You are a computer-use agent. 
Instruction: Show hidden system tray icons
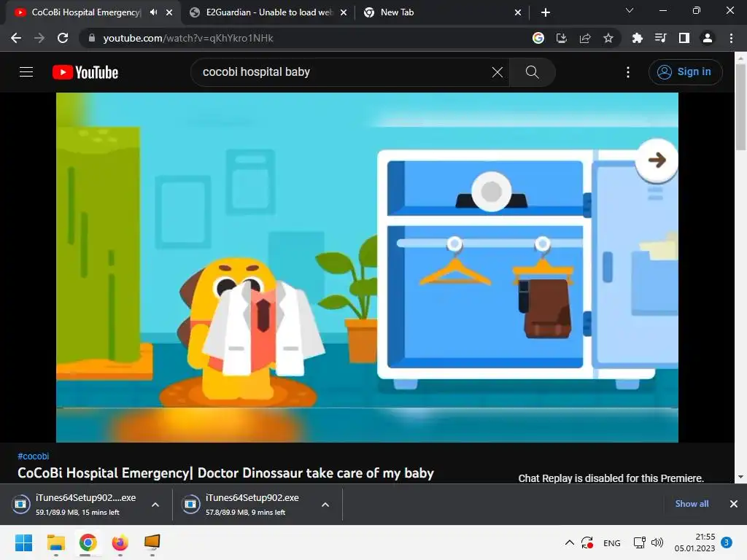569,542
